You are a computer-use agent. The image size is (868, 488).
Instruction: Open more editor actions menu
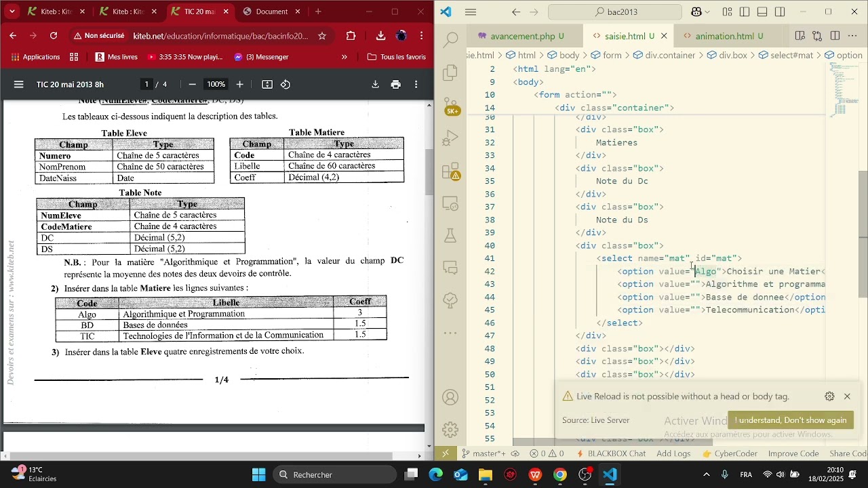coord(853,36)
